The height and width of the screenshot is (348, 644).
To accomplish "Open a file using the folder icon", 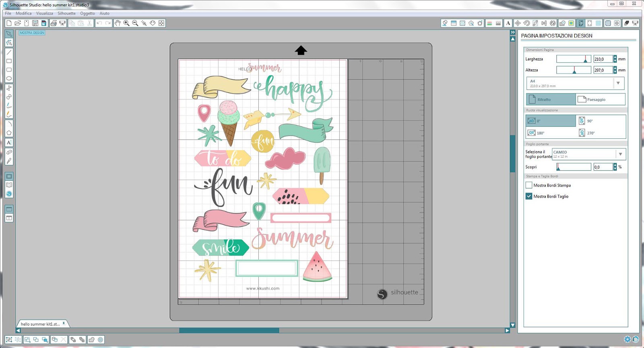I will [18, 23].
